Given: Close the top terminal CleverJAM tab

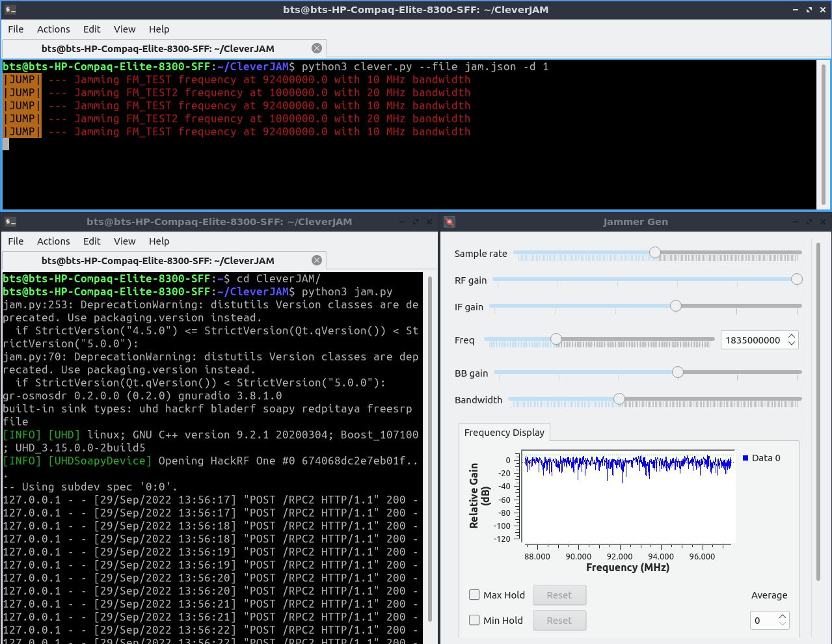Looking at the screenshot, I should point(316,48).
